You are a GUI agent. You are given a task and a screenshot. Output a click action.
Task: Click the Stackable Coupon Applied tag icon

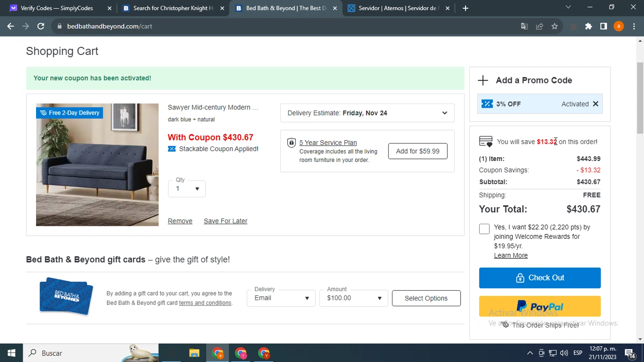click(172, 149)
